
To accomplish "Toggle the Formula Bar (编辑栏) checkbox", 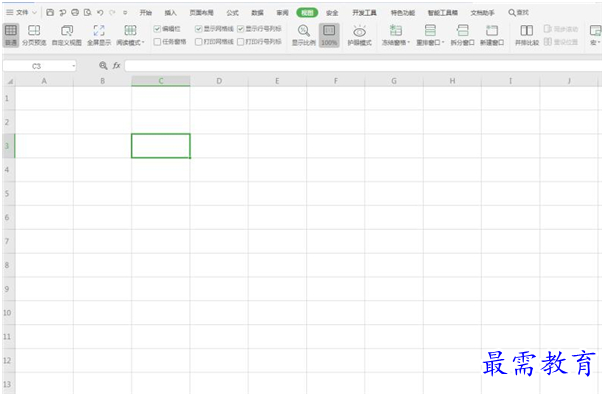I will [x=157, y=29].
